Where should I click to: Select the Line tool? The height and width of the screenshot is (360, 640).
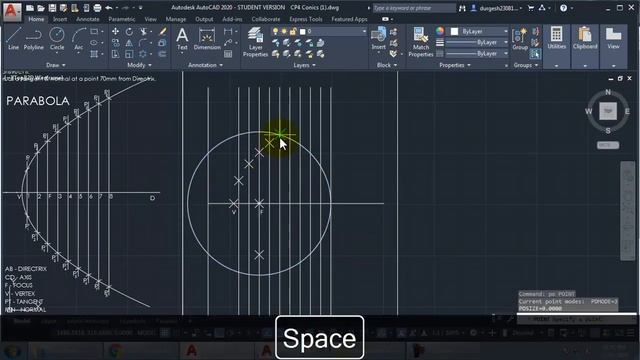pos(13,39)
